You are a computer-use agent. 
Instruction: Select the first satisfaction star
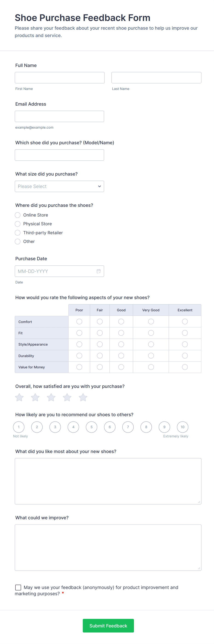click(20, 397)
